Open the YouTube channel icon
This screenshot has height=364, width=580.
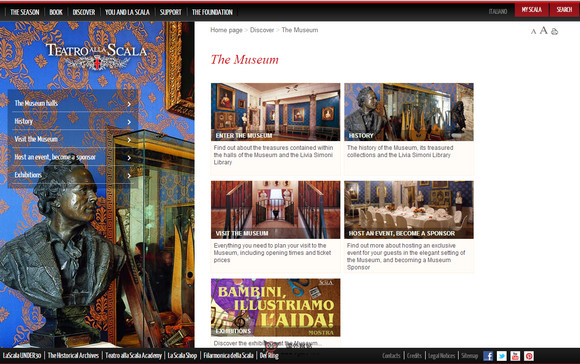click(515, 356)
